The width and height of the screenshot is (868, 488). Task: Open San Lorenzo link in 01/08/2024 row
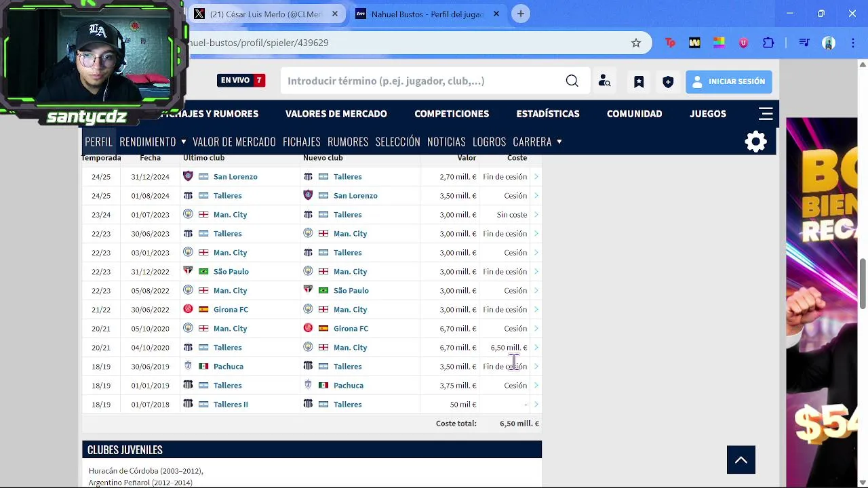click(x=355, y=195)
